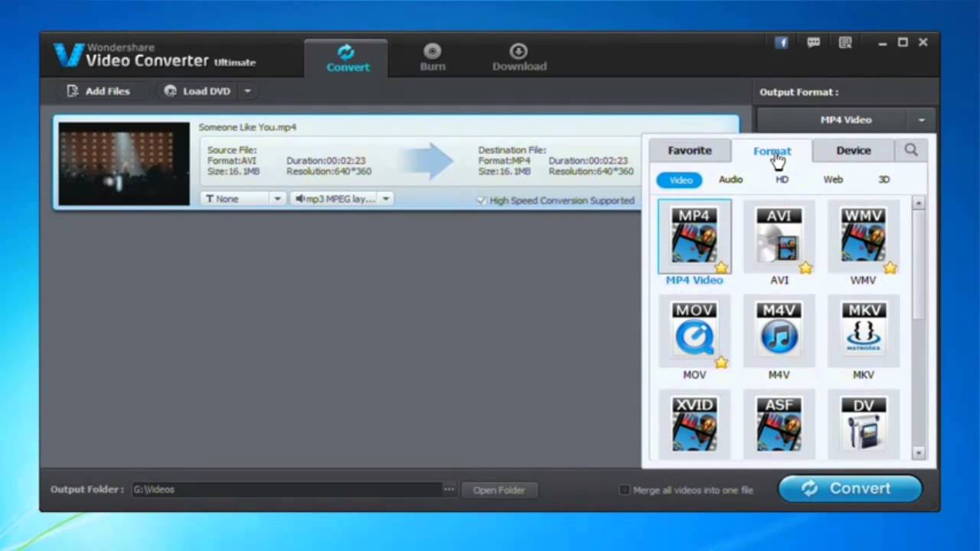This screenshot has width=980, height=551.
Task: Click the Facebook share icon
Action: point(782,43)
